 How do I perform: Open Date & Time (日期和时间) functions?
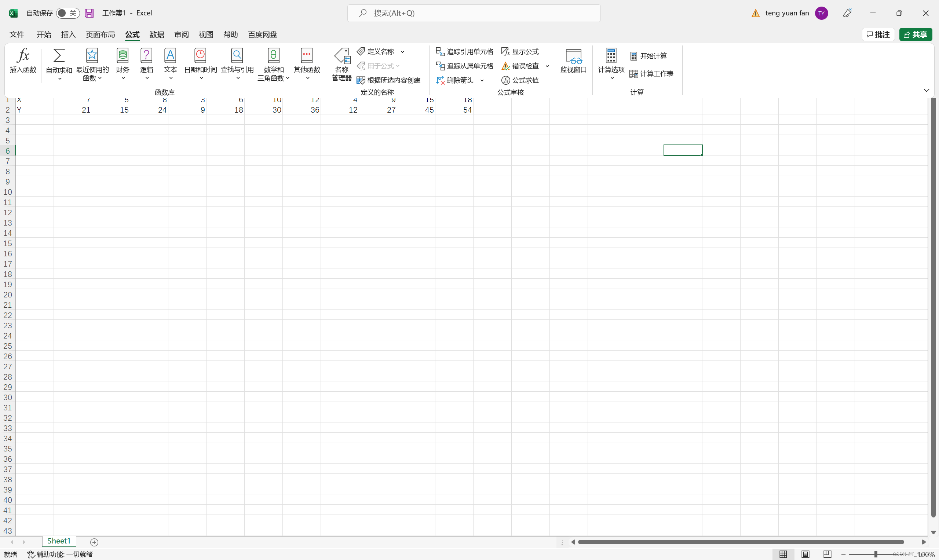[200, 64]
